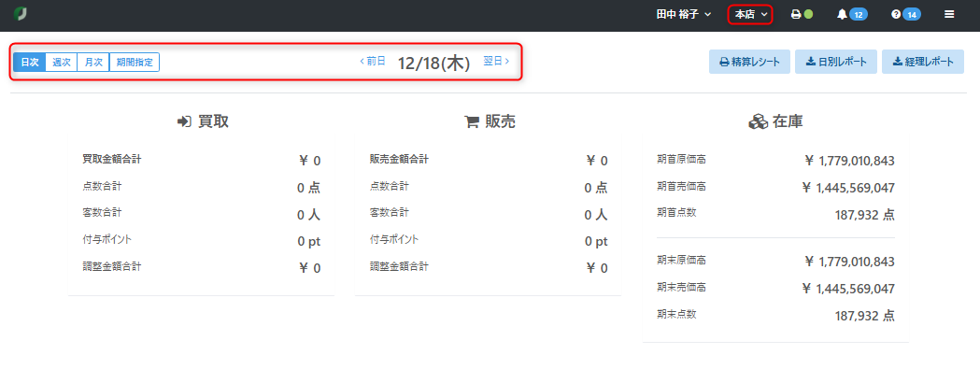Image resolution: width=980 pixels, height=369 pixels.
Task: Click the 精算レシート button
Action: pyautogui.click(x=749, y=62)
